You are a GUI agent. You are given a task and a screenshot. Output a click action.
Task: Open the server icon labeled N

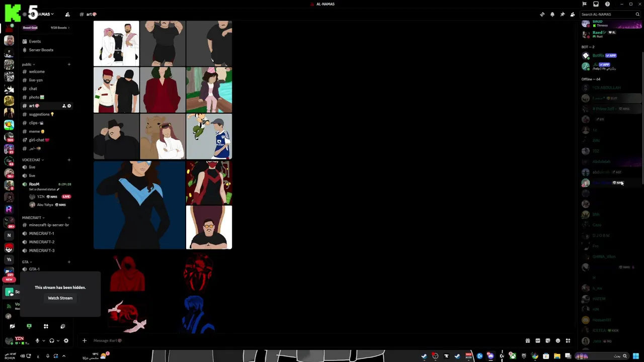[x=9, y=235]
